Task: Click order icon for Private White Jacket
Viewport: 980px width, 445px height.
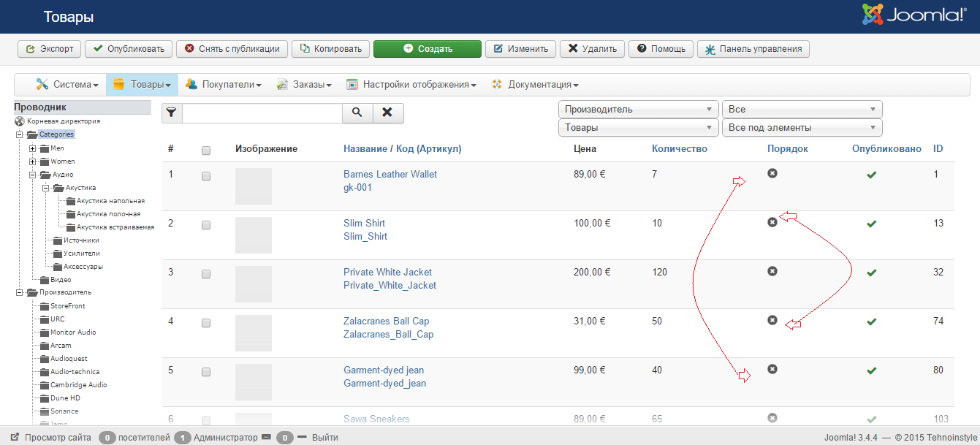Action: pyautogui.click(x=772, y=271)
